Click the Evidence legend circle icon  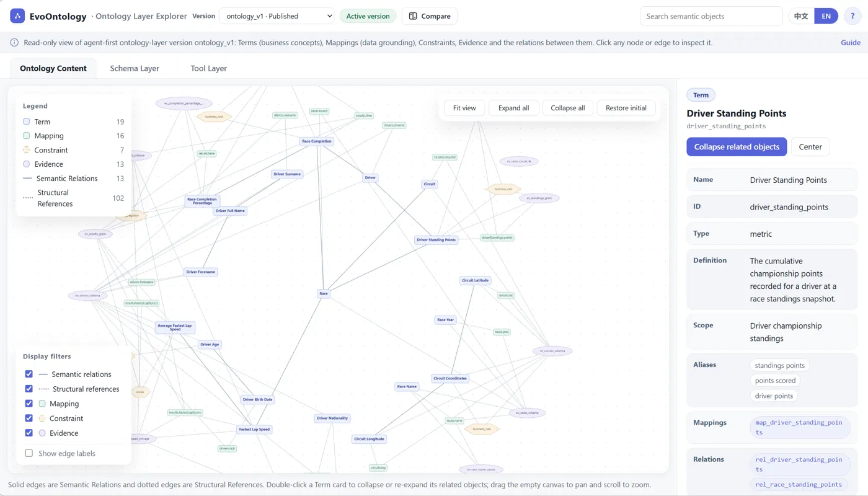point(26,164)
